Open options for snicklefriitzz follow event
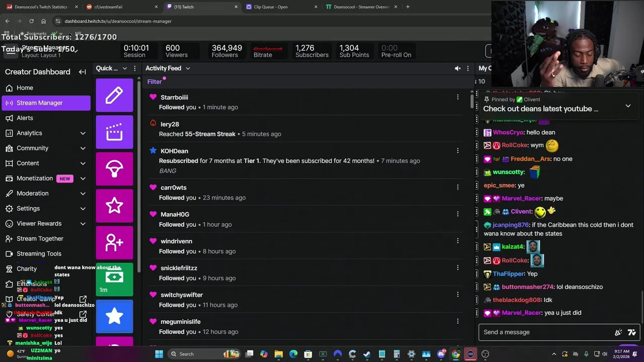Screen dimensions: 644x362 [458, 267]
